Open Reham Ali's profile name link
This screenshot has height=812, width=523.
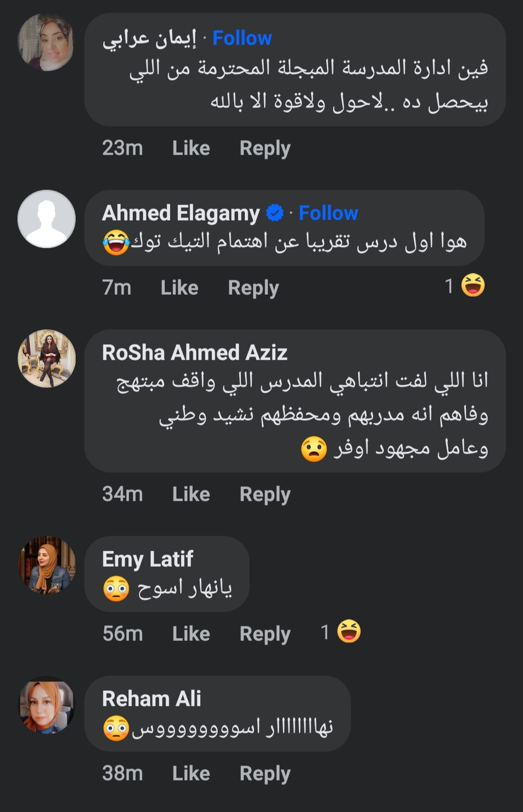coord(151,699)
